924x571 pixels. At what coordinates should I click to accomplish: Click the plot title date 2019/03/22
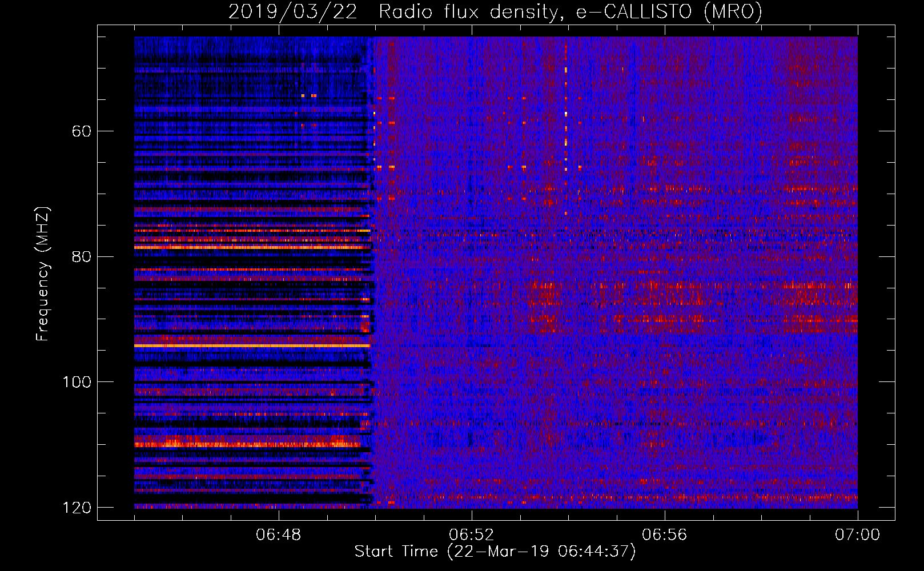click(x=293, y=12)
